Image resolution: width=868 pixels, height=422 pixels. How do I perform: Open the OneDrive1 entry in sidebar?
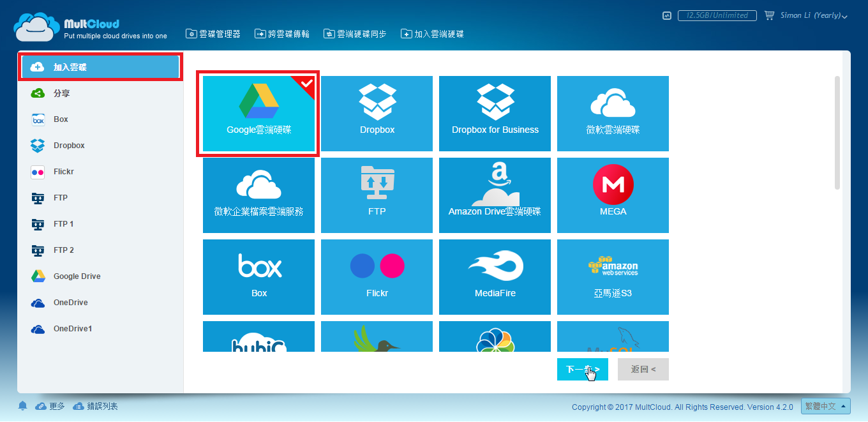coord(100,329)
